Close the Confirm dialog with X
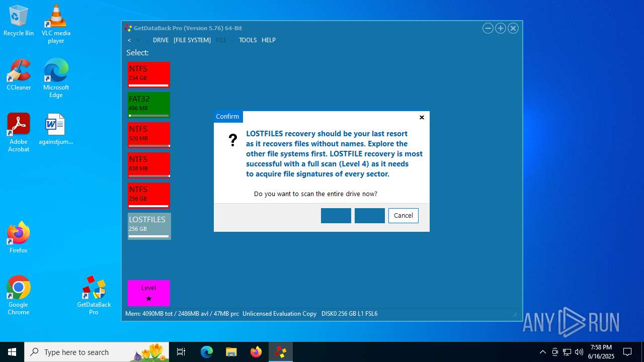The height and width of the screenshot is (362, 644). (422, 117)
